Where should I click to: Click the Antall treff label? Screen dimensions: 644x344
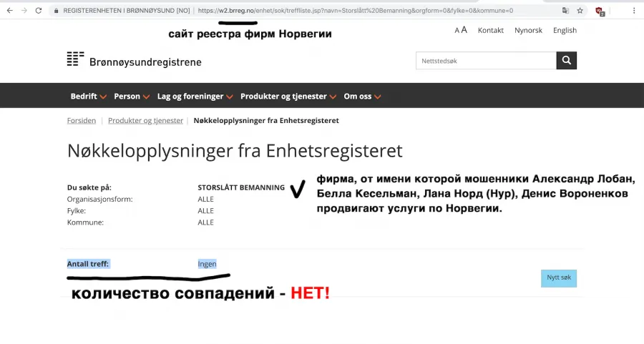click(x=88, y=264)
